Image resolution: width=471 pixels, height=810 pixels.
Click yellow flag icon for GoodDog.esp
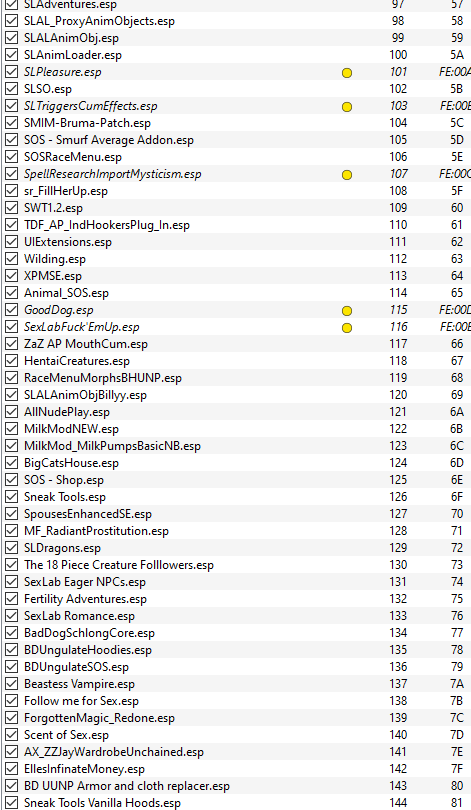(347, 310)
